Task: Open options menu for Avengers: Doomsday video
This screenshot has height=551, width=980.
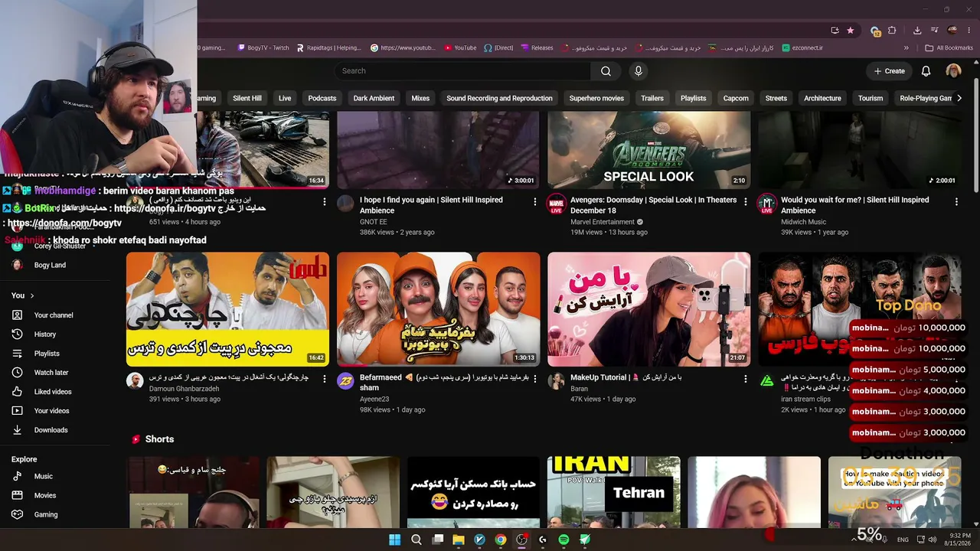Action: [746, 201]
